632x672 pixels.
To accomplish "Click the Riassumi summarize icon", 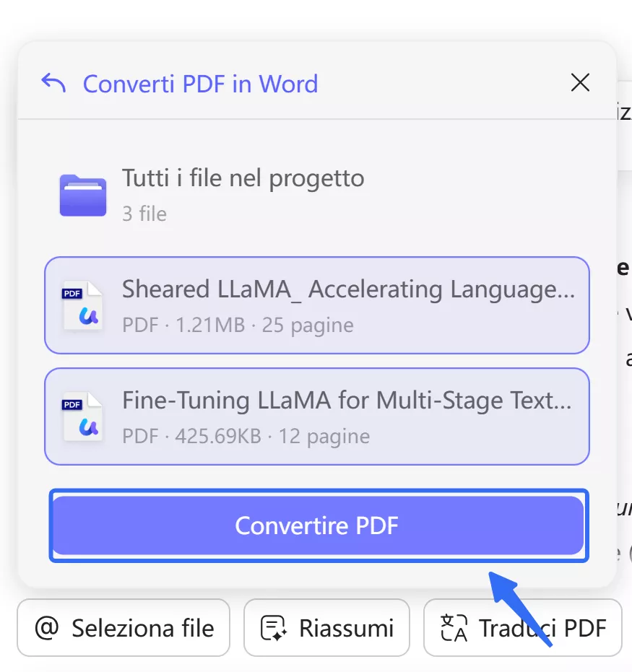I will coord(274,627).
